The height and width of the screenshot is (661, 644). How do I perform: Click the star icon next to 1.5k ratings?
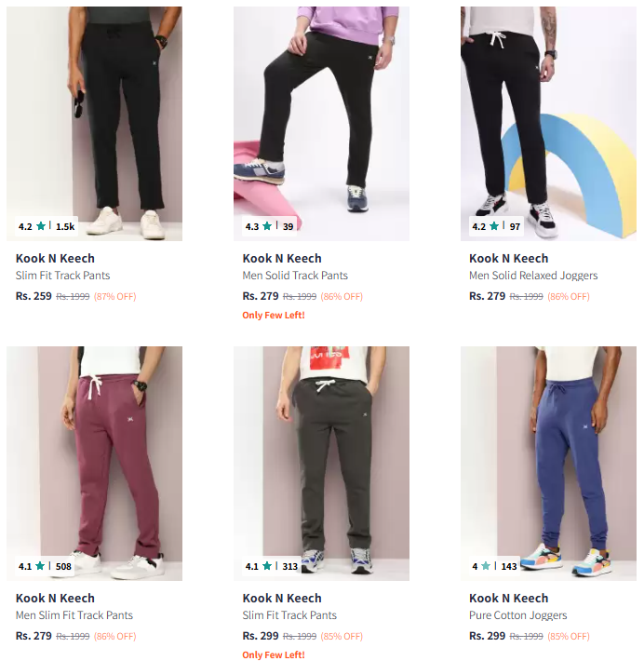[x=41, y=226]
